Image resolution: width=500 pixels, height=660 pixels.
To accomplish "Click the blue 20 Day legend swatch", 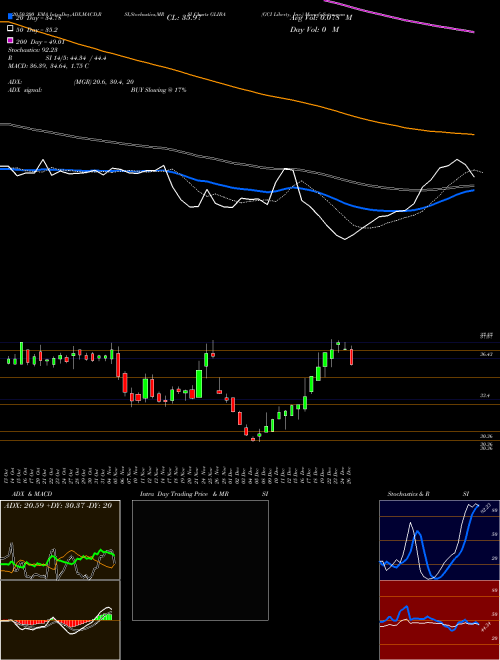I will pos(10,17).
